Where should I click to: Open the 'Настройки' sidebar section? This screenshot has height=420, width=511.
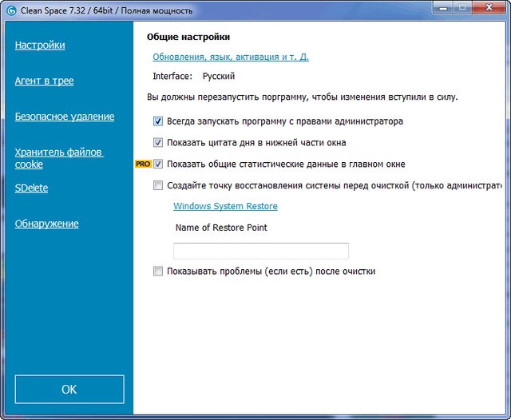40,46
